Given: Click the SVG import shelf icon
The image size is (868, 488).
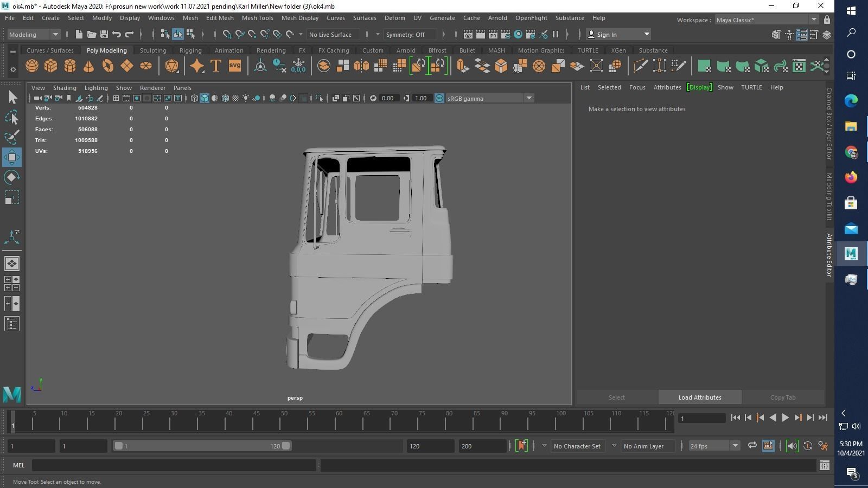Looking at the screenshot, I should click(x=234, y=66).
